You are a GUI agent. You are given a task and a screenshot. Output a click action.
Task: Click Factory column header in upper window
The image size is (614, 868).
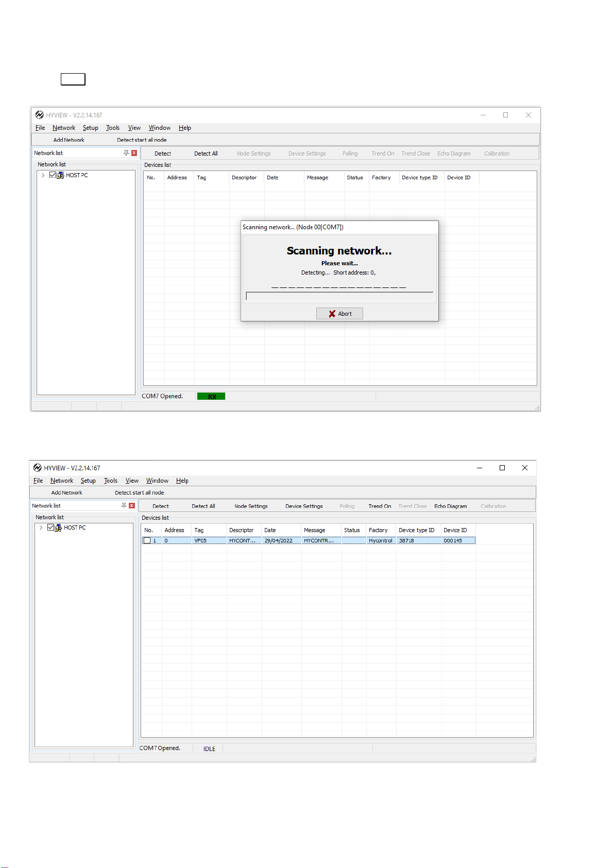tap(382, 178)
